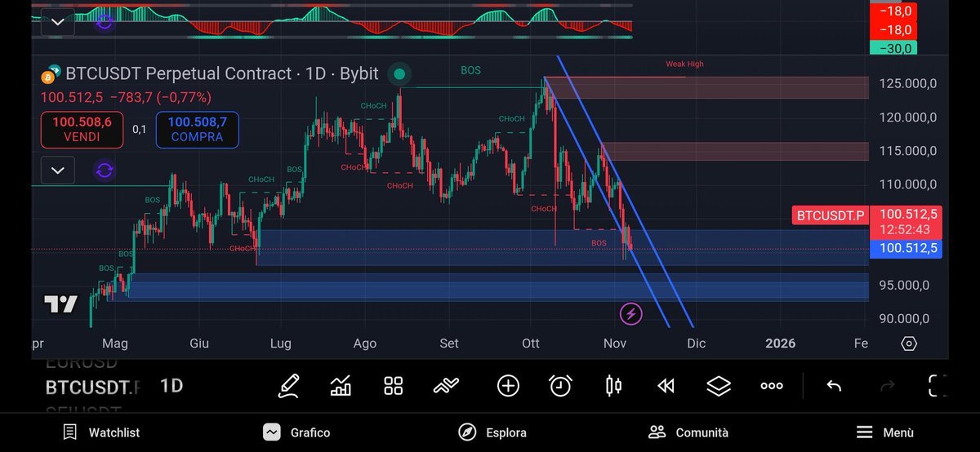Open chart scale settings hexagon icon
The width and height of the screenshot is (980, 452).
tap(910, 343)
